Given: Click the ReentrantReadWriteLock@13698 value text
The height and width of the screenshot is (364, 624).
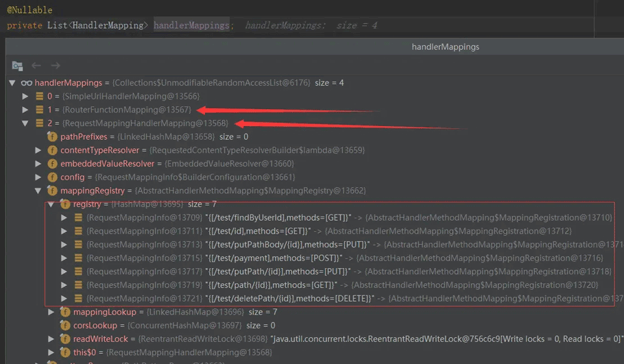Looking at the screenshot, I should [x=203, y=339].
